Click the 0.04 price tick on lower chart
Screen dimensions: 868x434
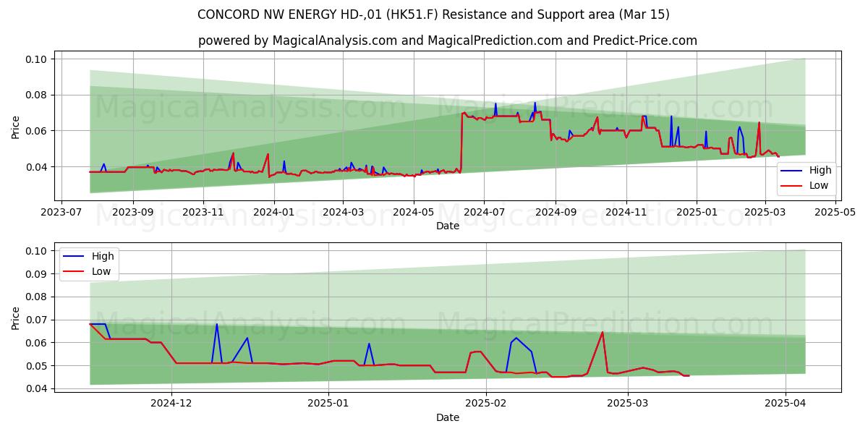click(x=37, y=389)
